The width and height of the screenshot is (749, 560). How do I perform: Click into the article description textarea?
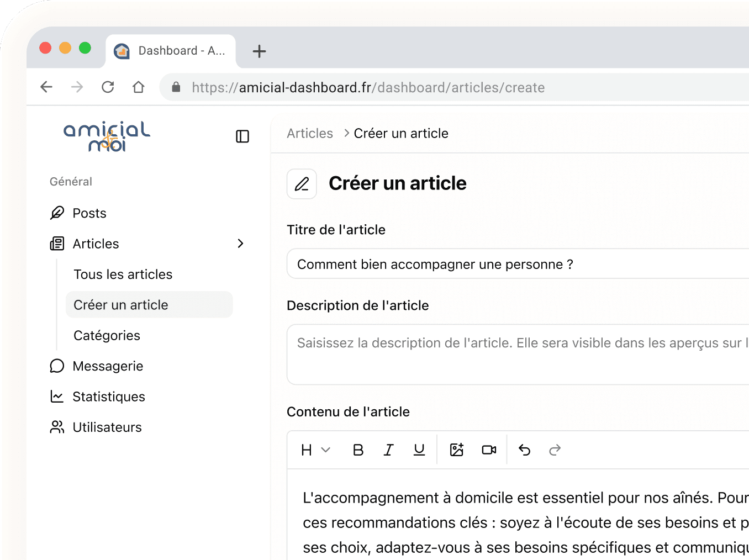518,355
